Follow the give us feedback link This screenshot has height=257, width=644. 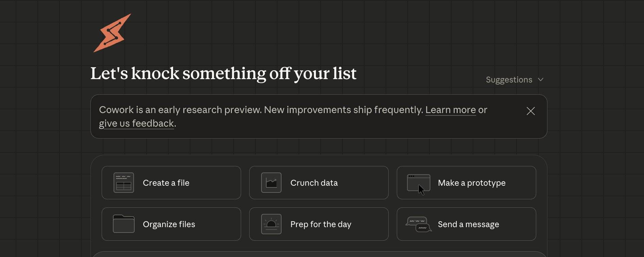point(136,124)
